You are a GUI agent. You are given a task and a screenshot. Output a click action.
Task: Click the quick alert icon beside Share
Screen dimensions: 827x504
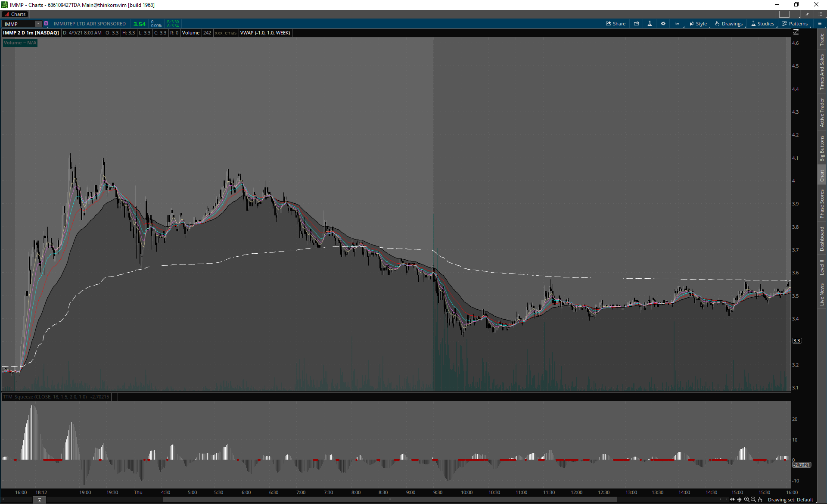point(636,24)
